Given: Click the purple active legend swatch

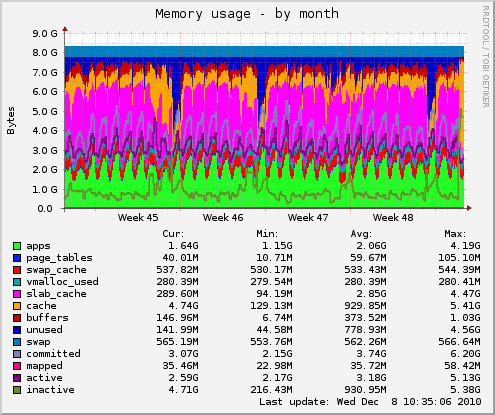Looking at the screenshot, I should click(17, 378).
